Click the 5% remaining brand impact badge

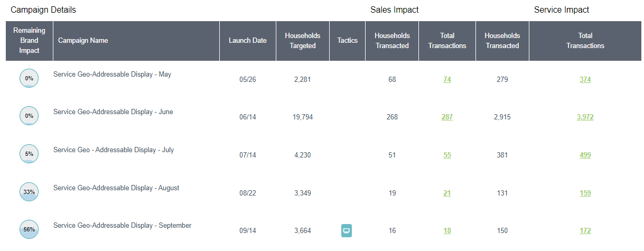click(29, 154)
